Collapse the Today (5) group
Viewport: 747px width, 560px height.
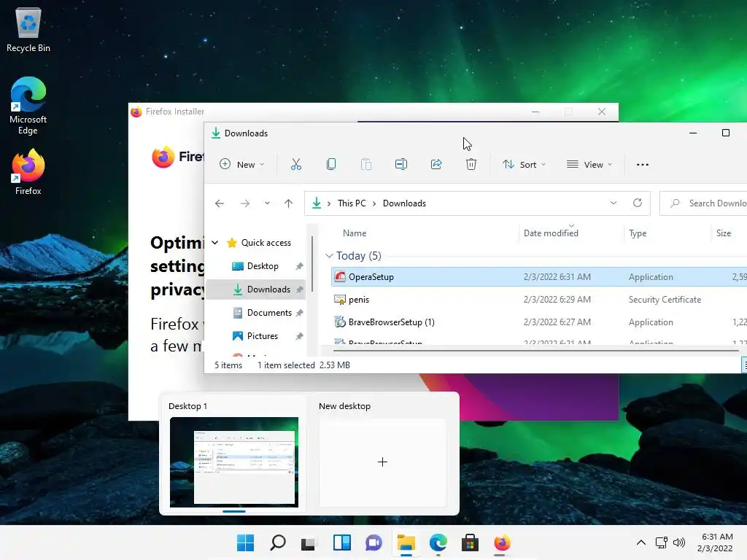(329, 256)
